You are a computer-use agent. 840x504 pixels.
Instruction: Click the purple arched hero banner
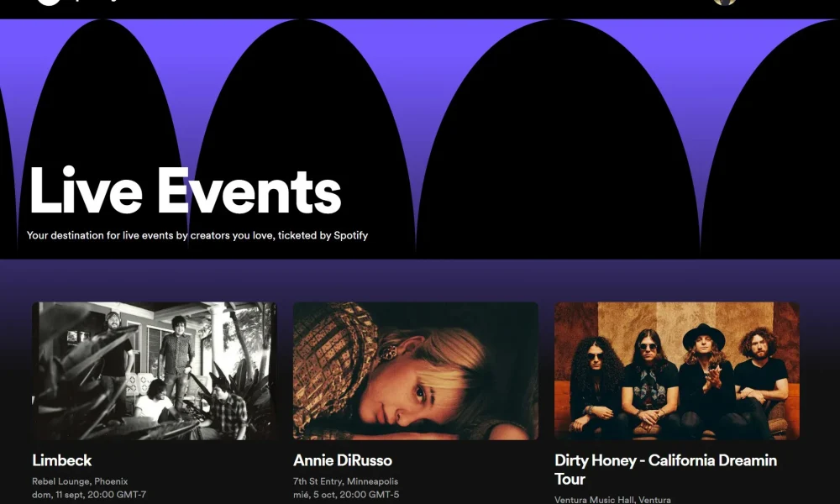click(x=420, y=139)
